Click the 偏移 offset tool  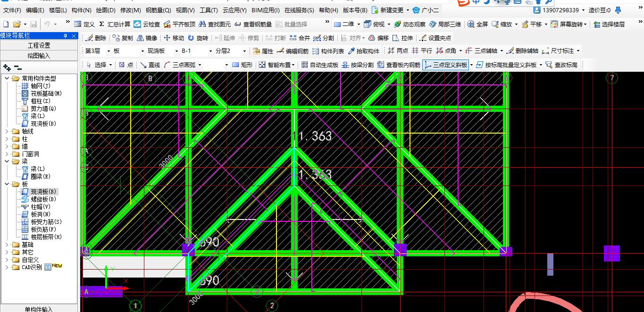[378, 38]
